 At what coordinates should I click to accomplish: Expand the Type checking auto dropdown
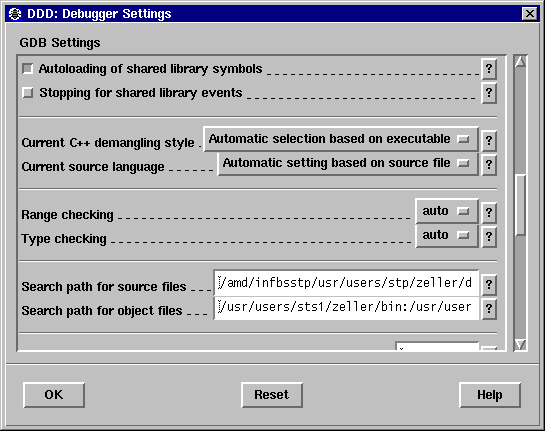[447, 236]
